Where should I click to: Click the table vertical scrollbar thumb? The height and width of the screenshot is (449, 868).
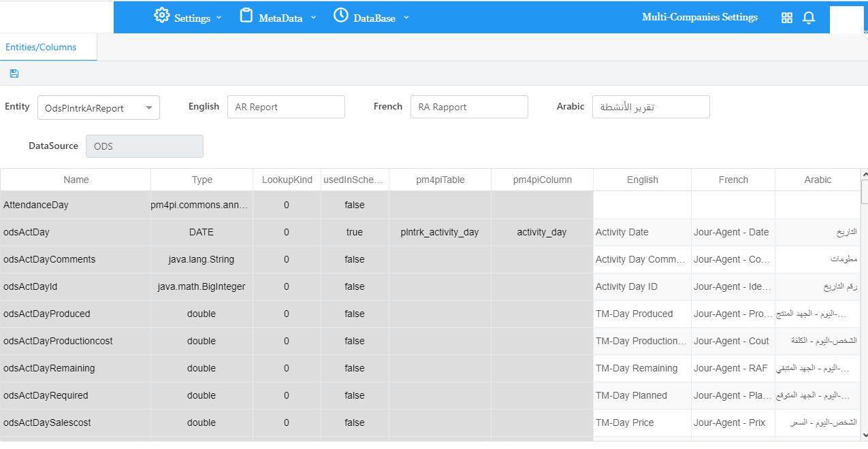[865, 192]
